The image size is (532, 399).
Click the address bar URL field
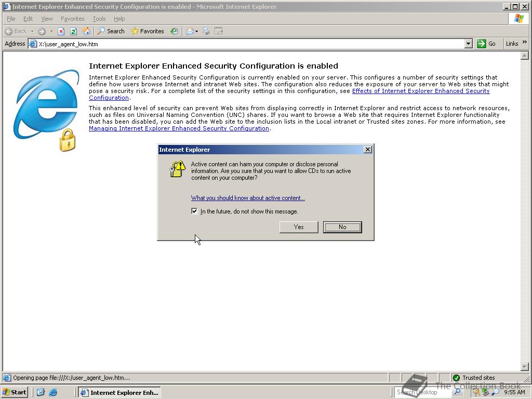point(251,44)
